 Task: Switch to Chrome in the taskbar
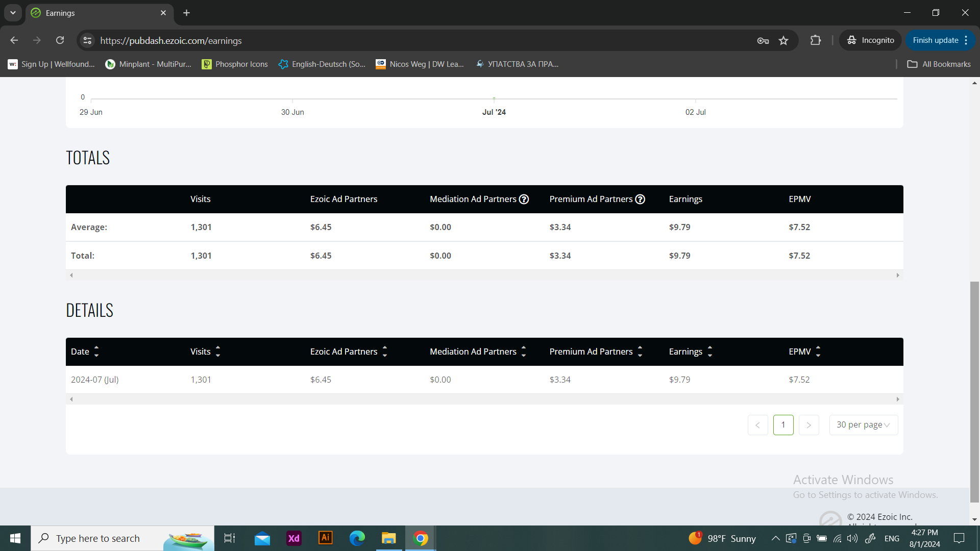point(421,538)
